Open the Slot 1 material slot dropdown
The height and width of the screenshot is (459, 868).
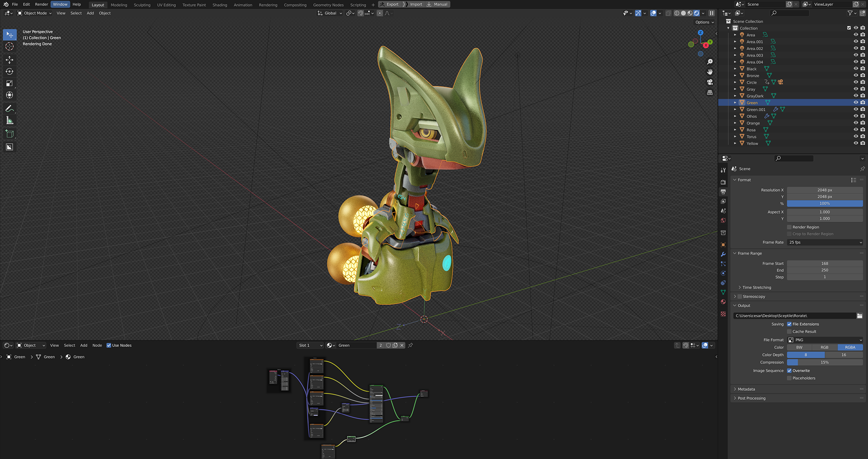[x=310, y=346]
